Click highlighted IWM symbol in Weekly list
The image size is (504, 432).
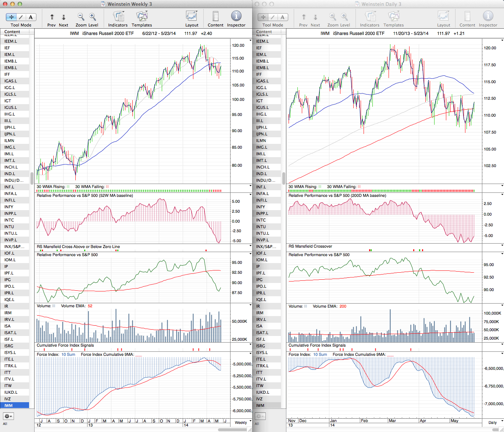(8, 406)
